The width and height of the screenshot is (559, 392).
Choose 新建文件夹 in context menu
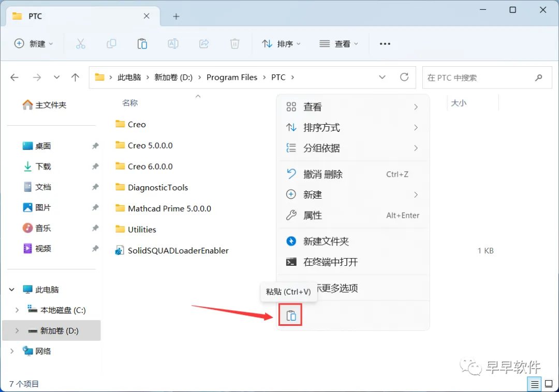click(353, 242)
